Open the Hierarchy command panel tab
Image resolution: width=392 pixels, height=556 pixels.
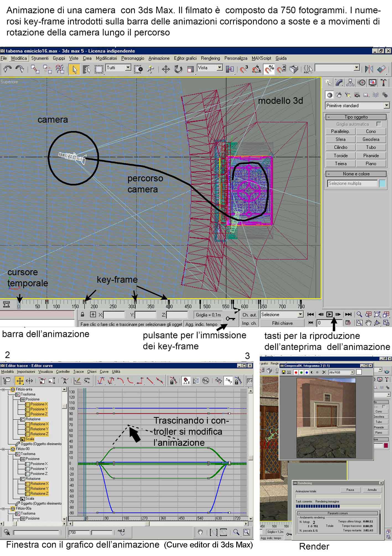click(350, 83)
